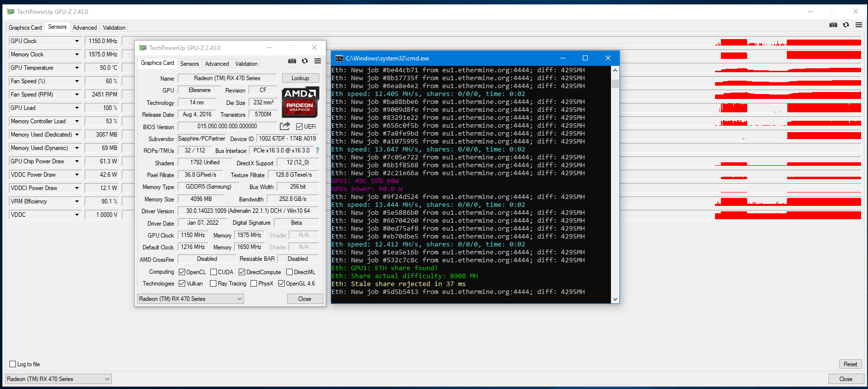Click Close button in Graphics Card window
This screenshot has height=389, width=868.
305,299
